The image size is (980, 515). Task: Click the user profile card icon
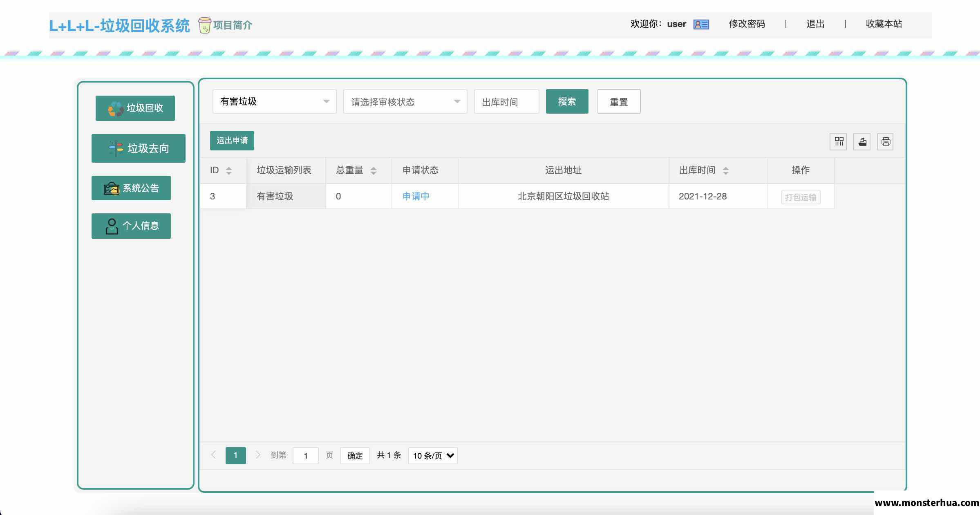[701, 25]
